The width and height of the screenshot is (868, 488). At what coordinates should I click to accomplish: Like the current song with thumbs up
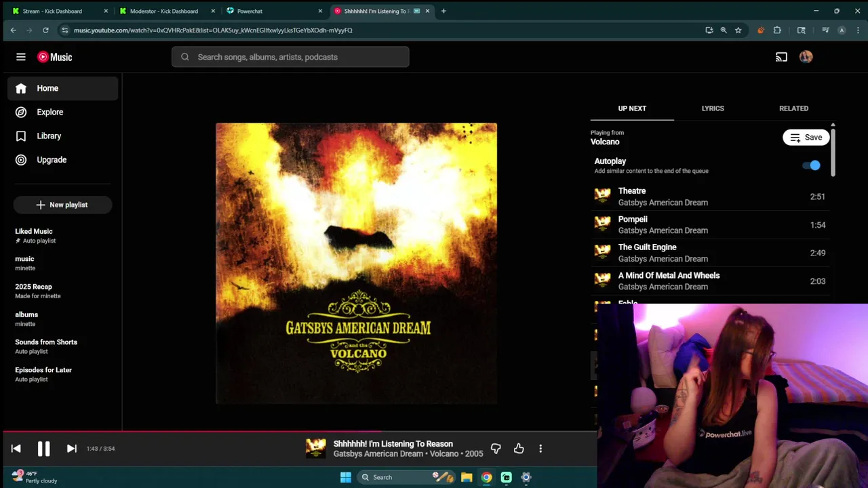click(x=519, y=449)
